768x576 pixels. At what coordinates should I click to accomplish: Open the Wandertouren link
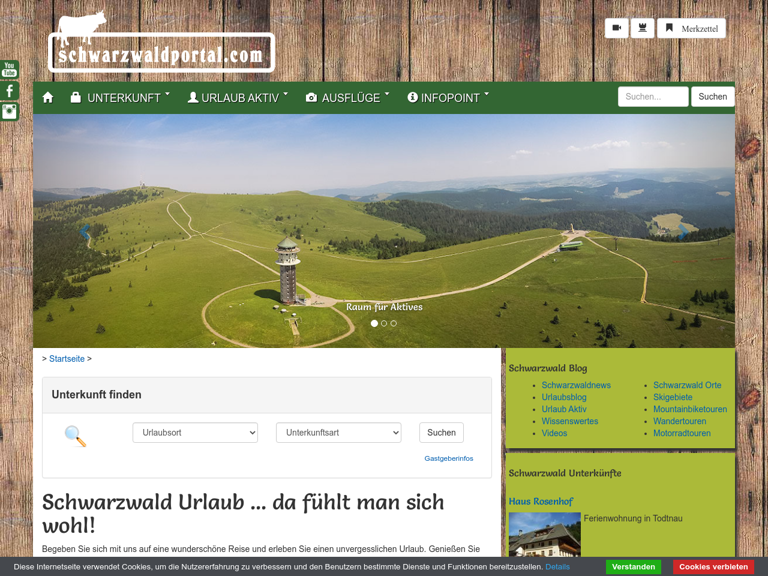pos(679,421)
